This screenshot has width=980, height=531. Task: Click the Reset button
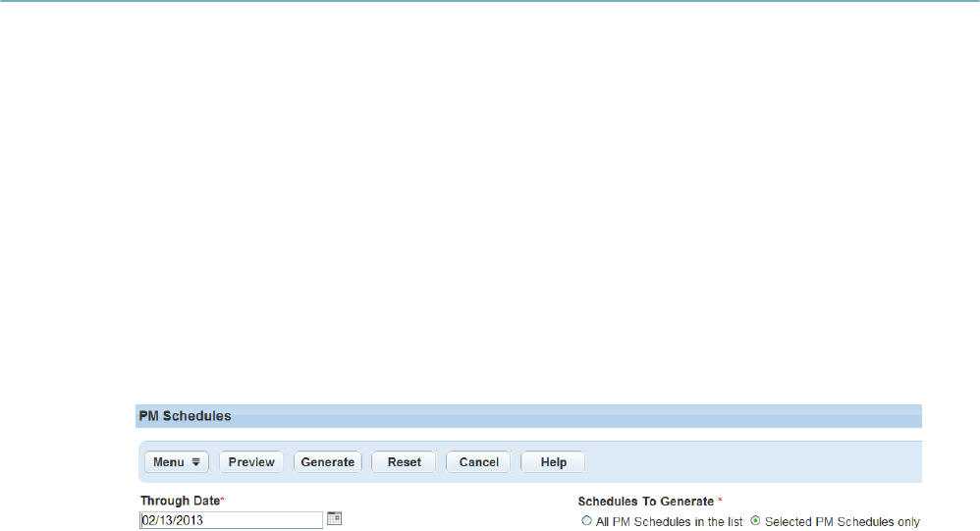click(404, 462)
